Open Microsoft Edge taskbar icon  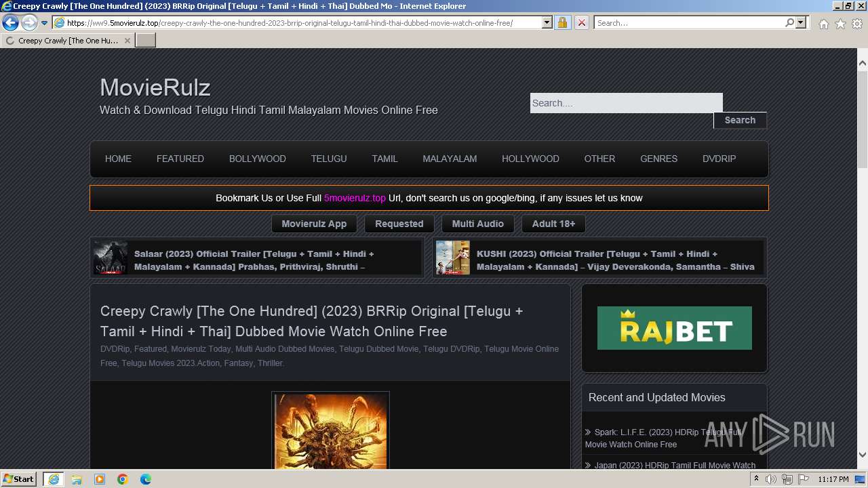(146, 479)
